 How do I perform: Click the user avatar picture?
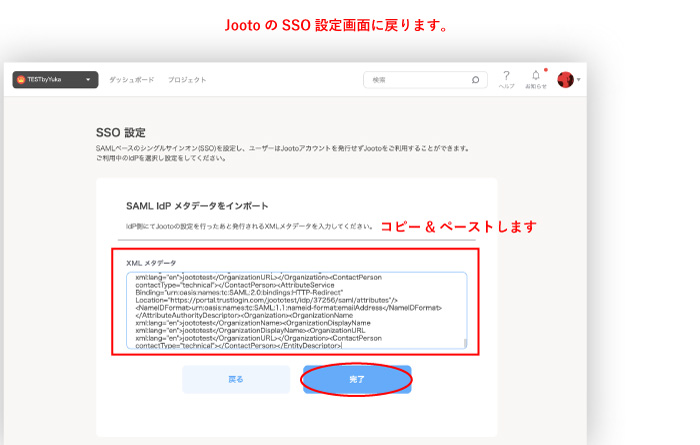pos(565,80)
